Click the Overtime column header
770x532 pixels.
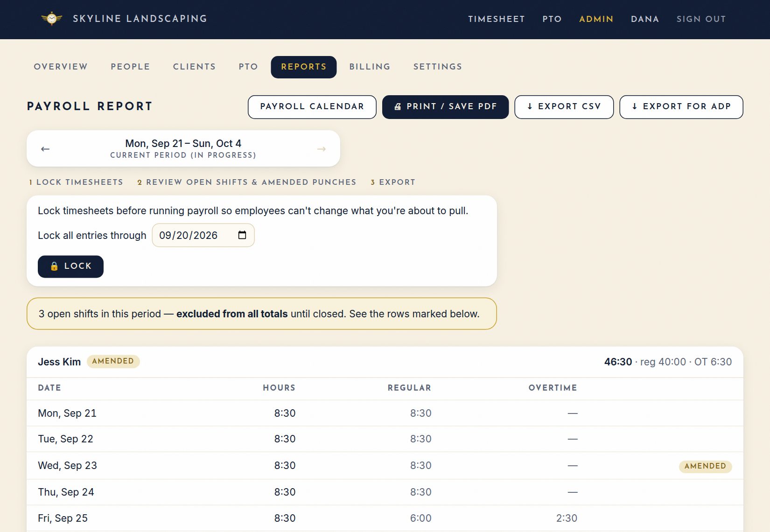(x=553, y=388)
